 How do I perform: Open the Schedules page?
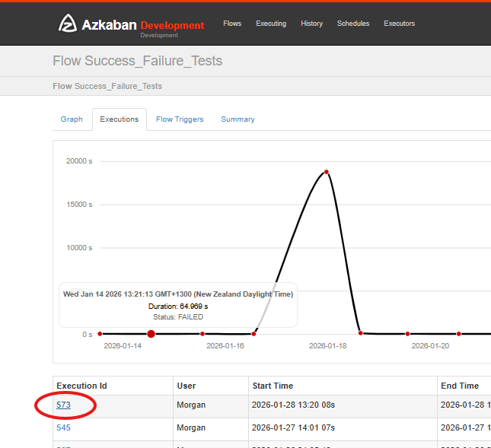(353, 24)
